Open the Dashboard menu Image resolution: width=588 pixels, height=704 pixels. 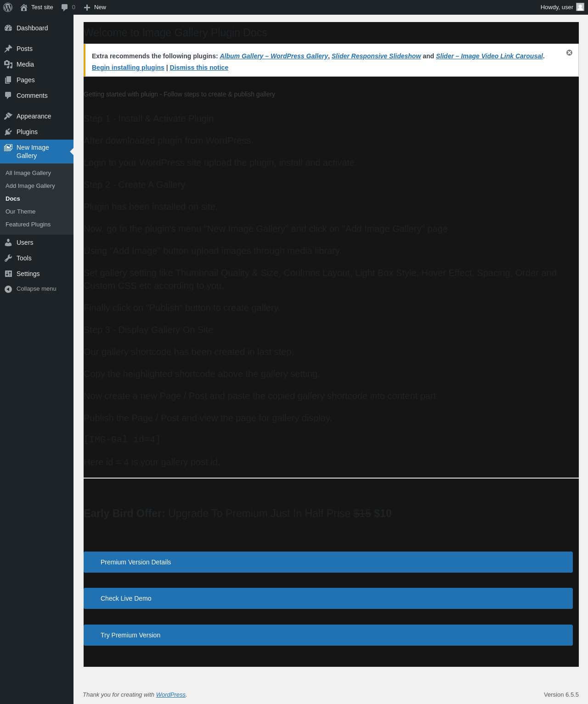pyautogui.click(x=37, y=28)
